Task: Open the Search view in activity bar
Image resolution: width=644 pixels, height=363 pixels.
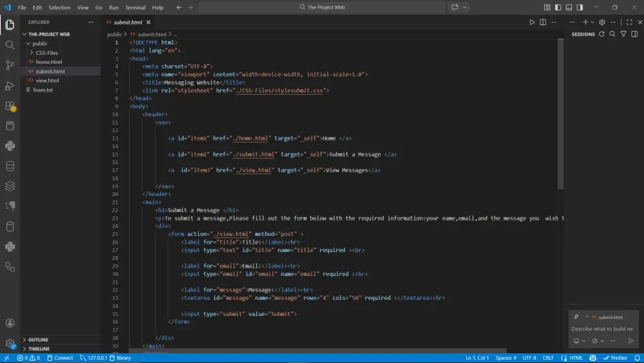Action: (10, 44)
